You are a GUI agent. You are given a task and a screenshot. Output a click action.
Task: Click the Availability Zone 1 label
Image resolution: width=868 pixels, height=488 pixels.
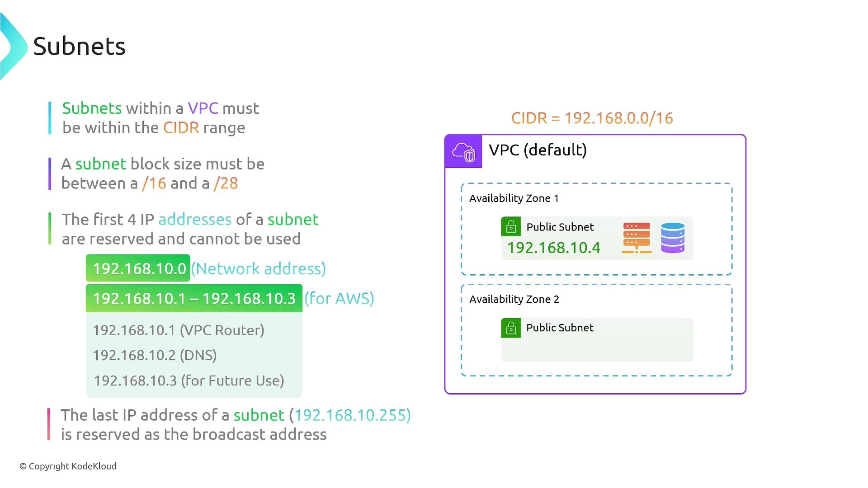point(514,198)
